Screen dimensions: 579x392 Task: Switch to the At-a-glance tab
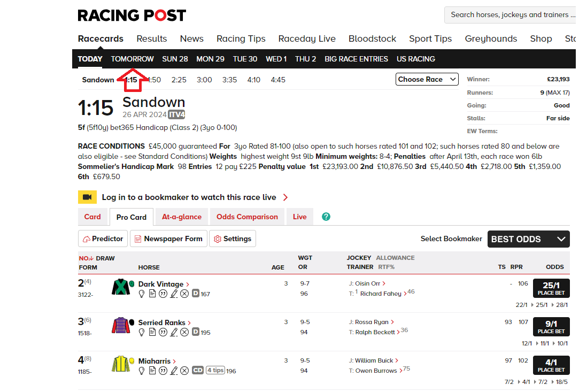point(182,217)
